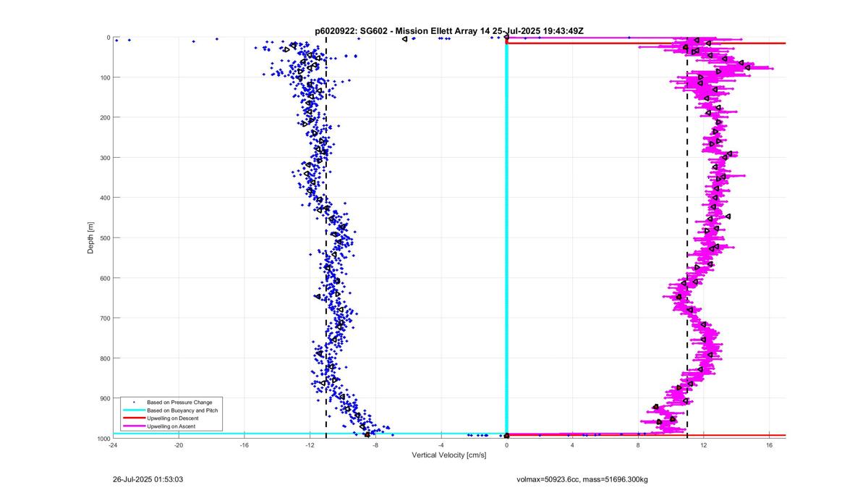Click the 400 tick on the Depth axis
Viewport: 868px width, 493px height.
pos(105,198)
